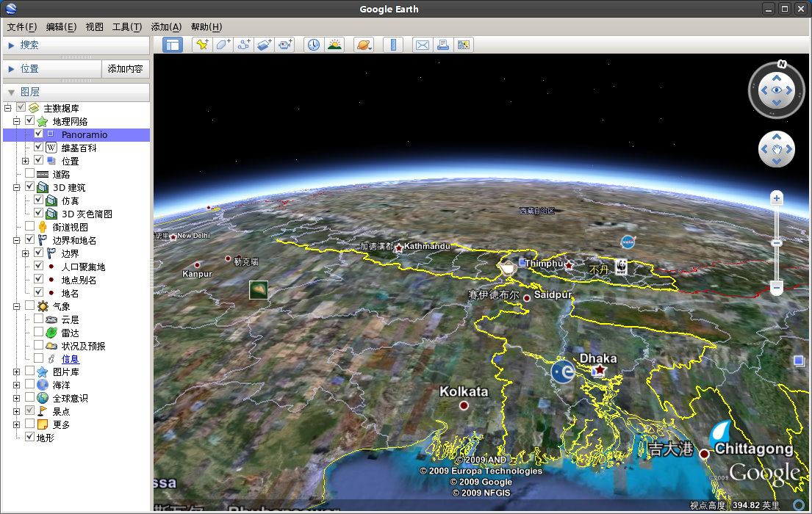Uncheck the Panoramio layer checkbox

(x=39, y=134)
